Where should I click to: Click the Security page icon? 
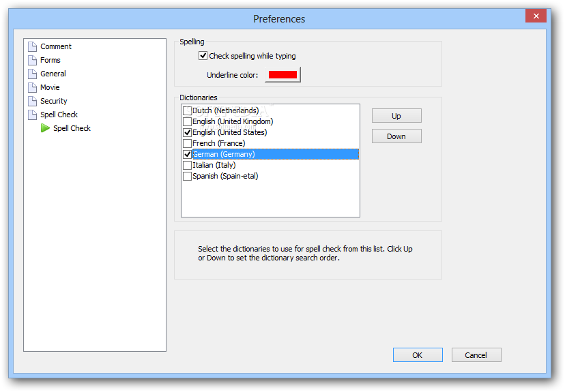click(x=33, y=101)
